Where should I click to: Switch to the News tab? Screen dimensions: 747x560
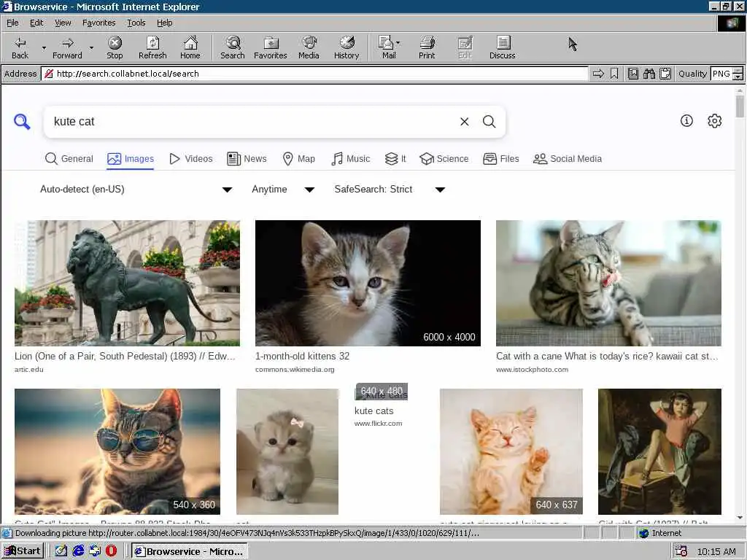point(247,158)
